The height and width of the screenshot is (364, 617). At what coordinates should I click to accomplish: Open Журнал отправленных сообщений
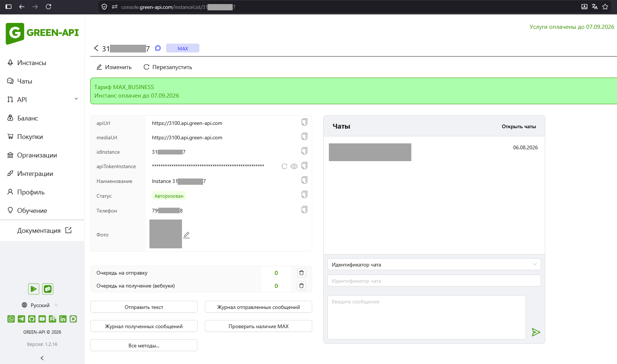tap(259, 307)
